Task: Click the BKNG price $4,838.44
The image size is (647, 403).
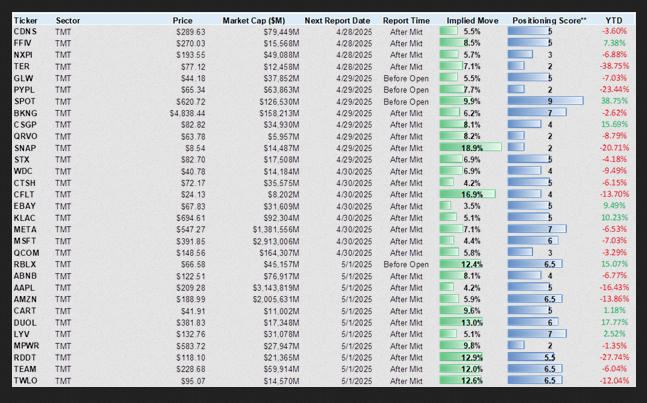Action: [x=187, y=113]
